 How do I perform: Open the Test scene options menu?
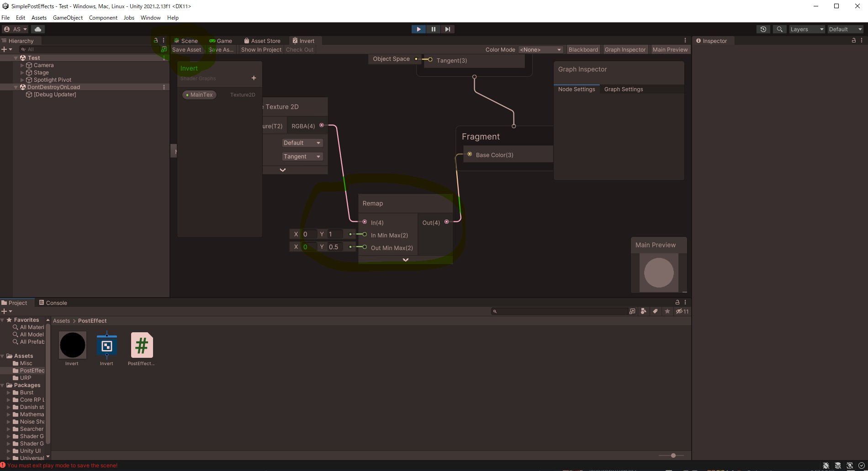point(164,58)
